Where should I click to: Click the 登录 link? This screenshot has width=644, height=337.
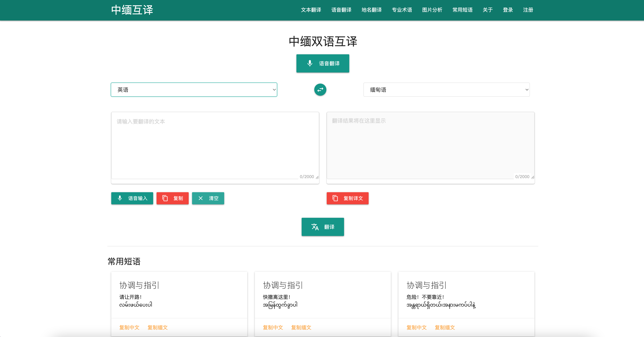(x=508, y=10)
